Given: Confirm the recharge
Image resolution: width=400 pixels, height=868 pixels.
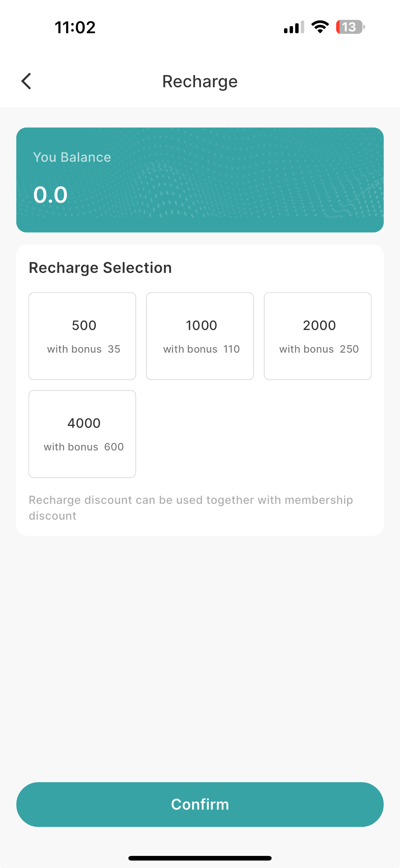Looking at the screenshot, I should [200, 804].
